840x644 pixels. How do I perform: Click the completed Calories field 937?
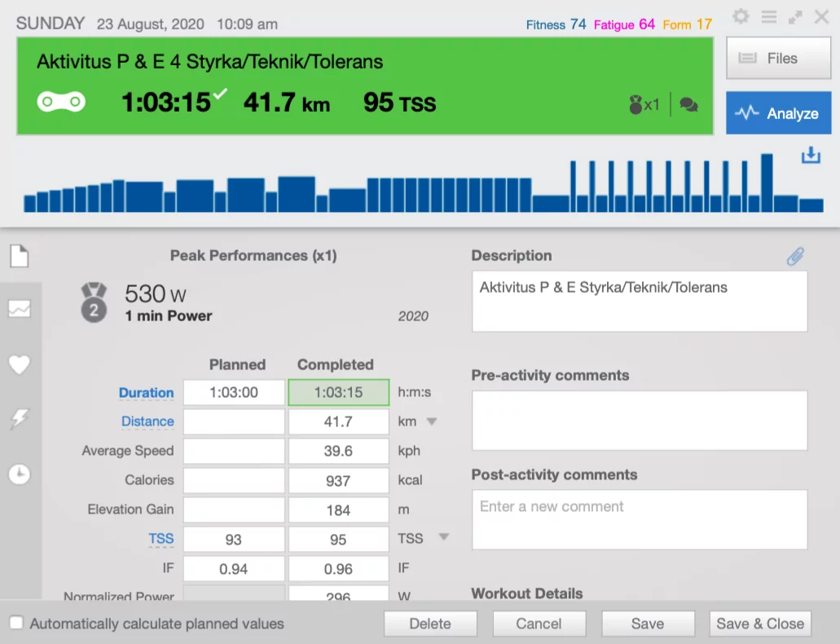(x=339, y=480)
